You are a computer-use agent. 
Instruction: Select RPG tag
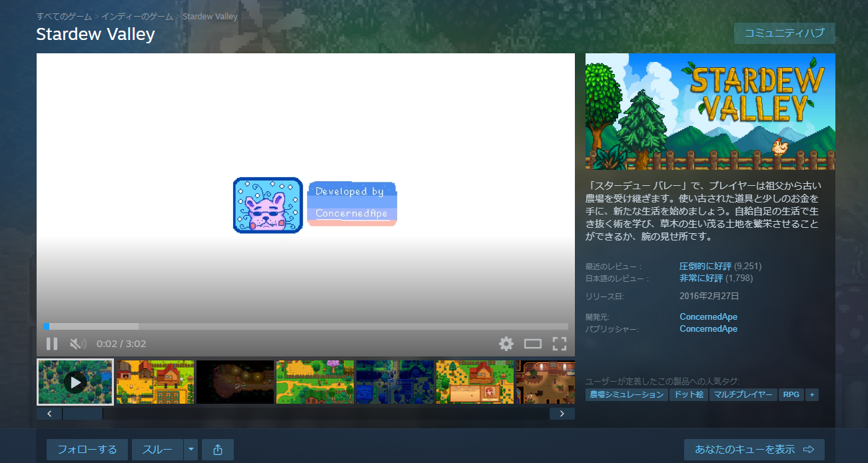tap(791, 394)
